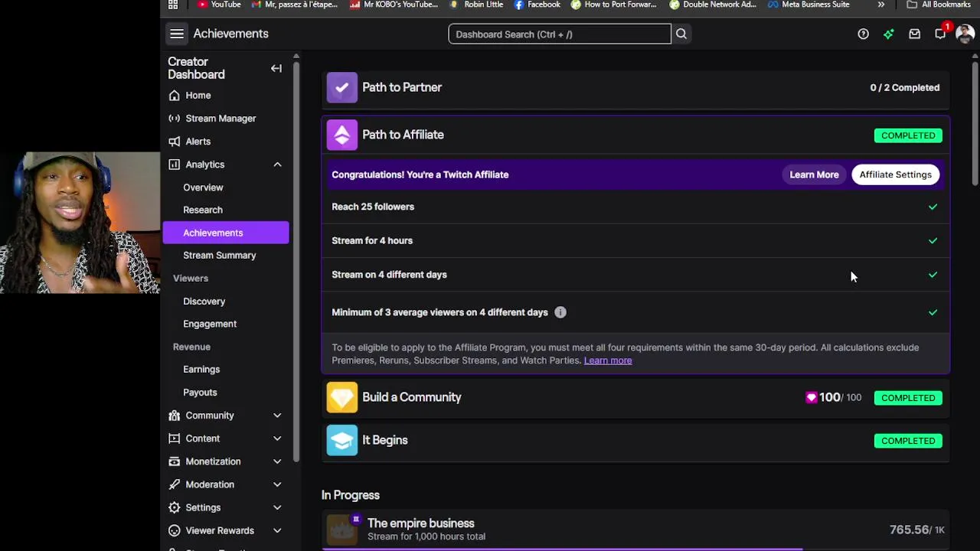Click the Community people icon
This screenshot has width=980, height=551.
point(175,416)
